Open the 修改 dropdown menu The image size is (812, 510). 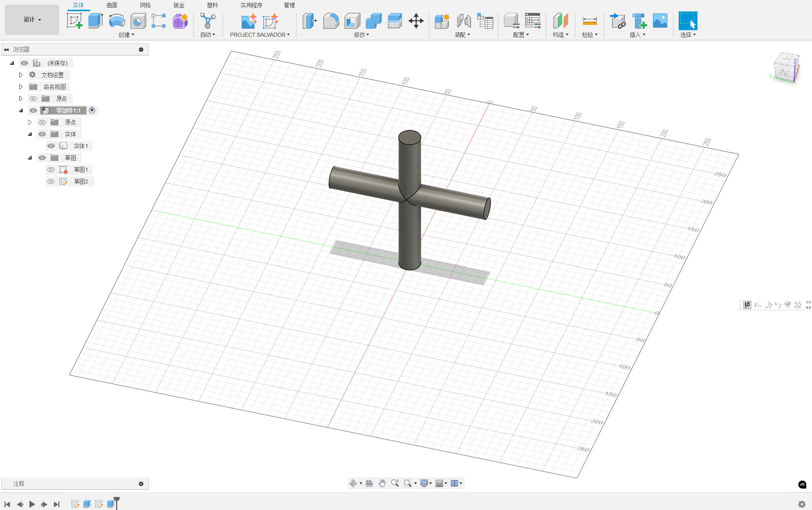click(362, 35)
